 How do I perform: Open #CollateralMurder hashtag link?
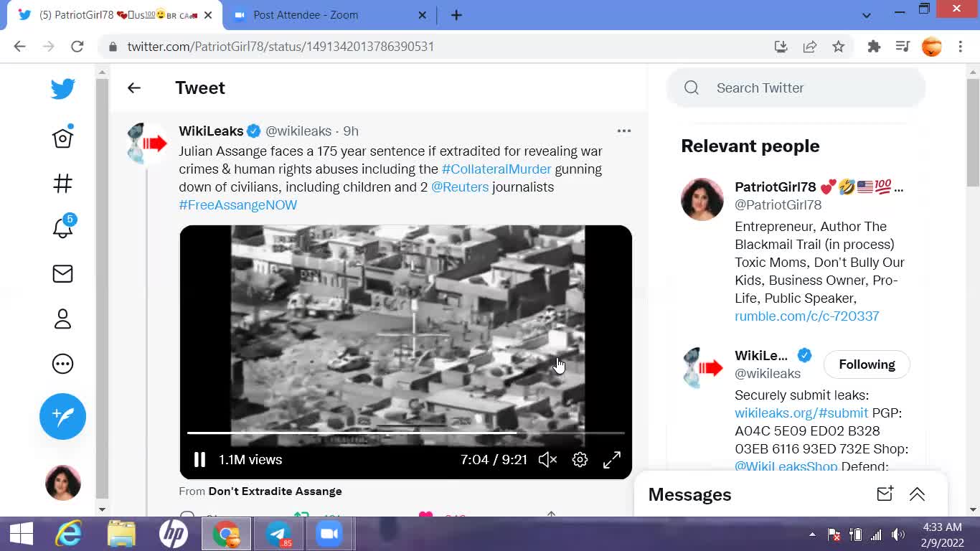pyautogui.click(x=496, y=169)
